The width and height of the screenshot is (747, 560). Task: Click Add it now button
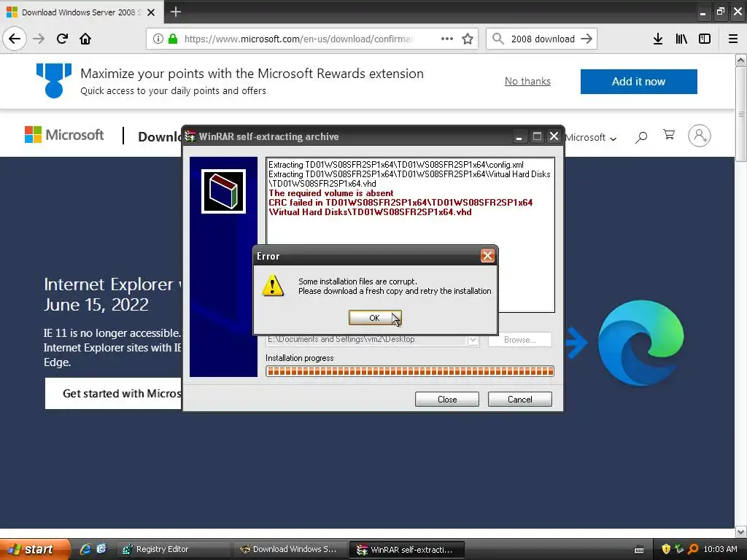[x=638, y=82]
